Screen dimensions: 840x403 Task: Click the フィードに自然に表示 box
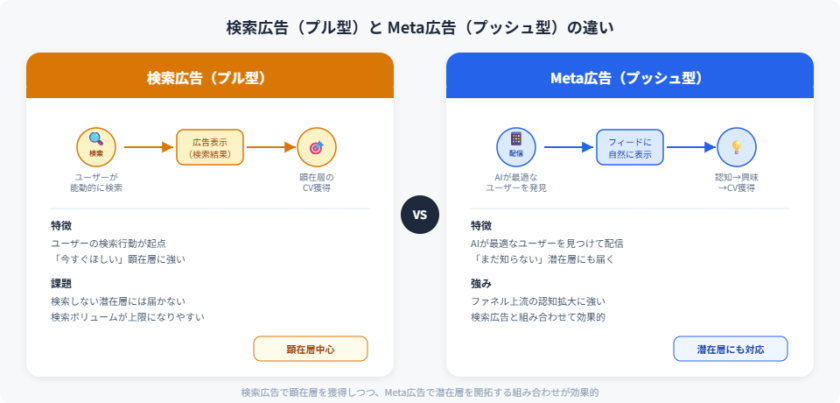[629, 147]
